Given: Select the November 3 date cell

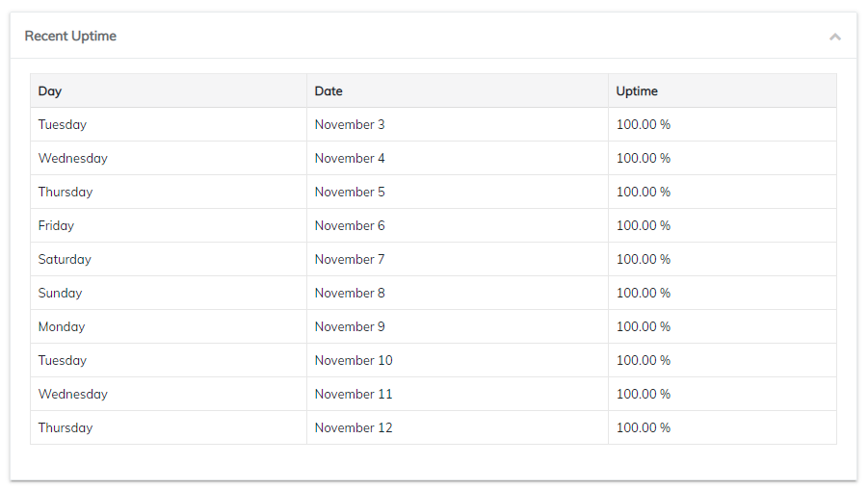Looking at the screenshot, I should [x=350, y=125].
